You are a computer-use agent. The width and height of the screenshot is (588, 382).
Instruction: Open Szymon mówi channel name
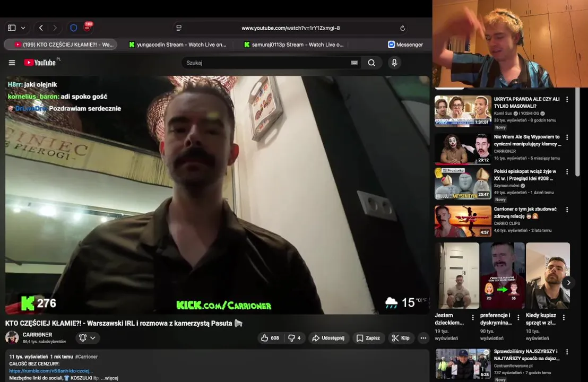tap(506, 186)
